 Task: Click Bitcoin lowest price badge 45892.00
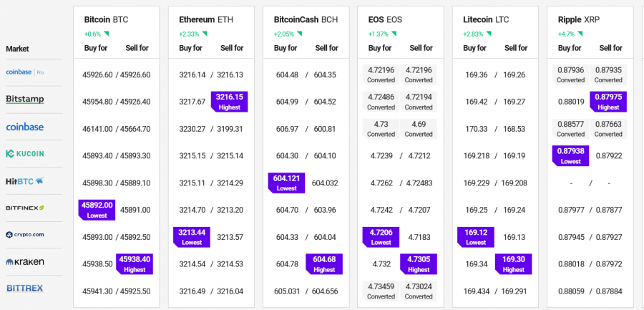(97, 209)
